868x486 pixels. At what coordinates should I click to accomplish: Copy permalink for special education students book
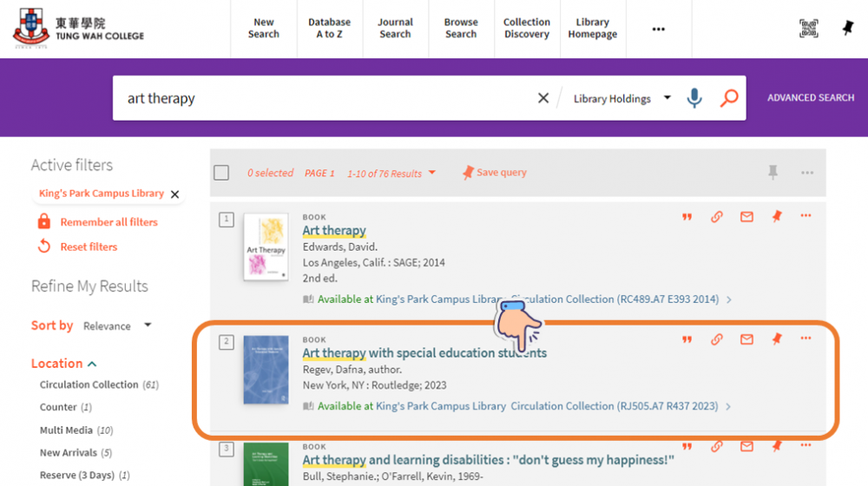717,339
